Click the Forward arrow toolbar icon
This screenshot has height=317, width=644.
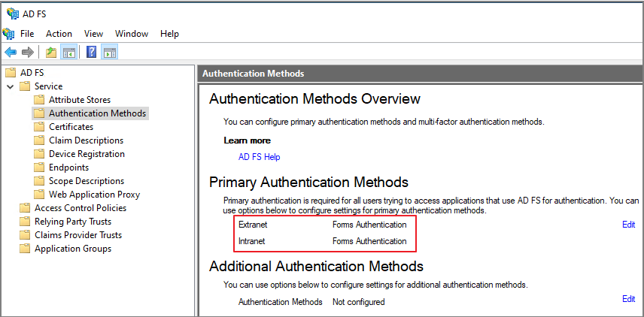coord(28,52)
